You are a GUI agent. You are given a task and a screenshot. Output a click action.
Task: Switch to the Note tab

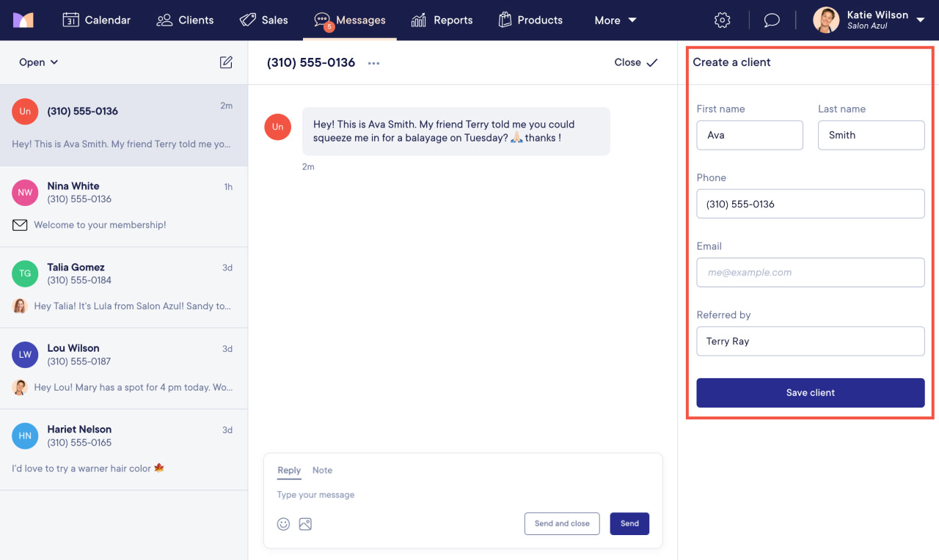322,471
